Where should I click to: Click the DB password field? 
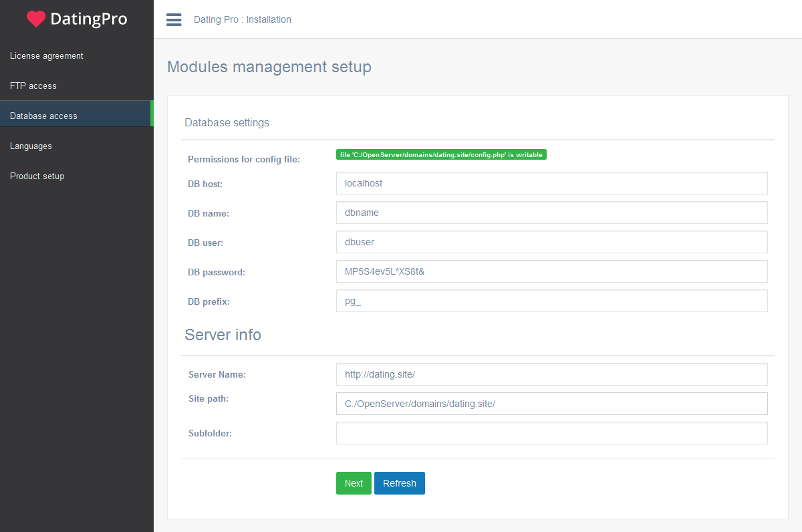tap(551, 271)
